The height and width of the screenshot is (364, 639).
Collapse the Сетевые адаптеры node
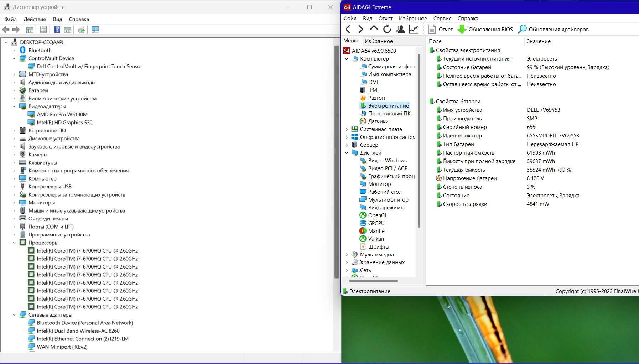click(14, 315)
